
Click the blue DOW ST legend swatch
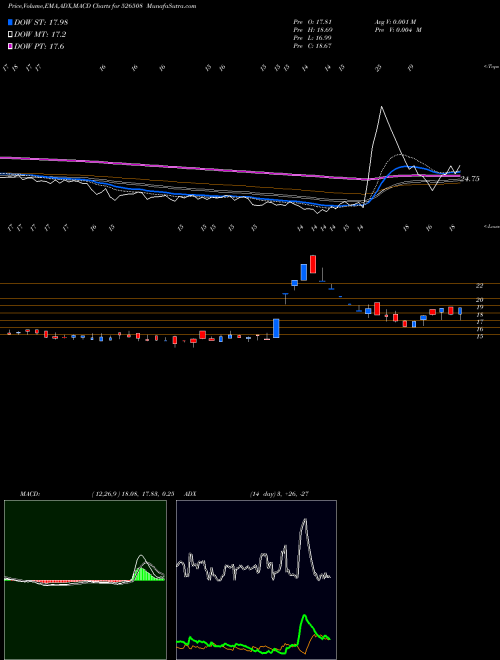11,22
